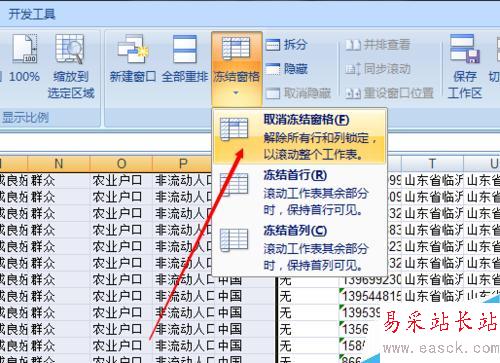Select column O header

(x=121, y=164)
